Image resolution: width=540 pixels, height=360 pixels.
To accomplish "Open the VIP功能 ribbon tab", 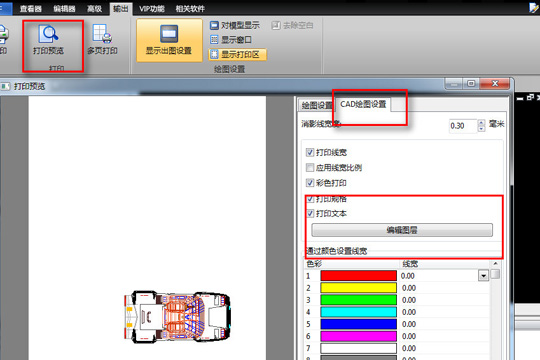I will (x=152, y=9).
